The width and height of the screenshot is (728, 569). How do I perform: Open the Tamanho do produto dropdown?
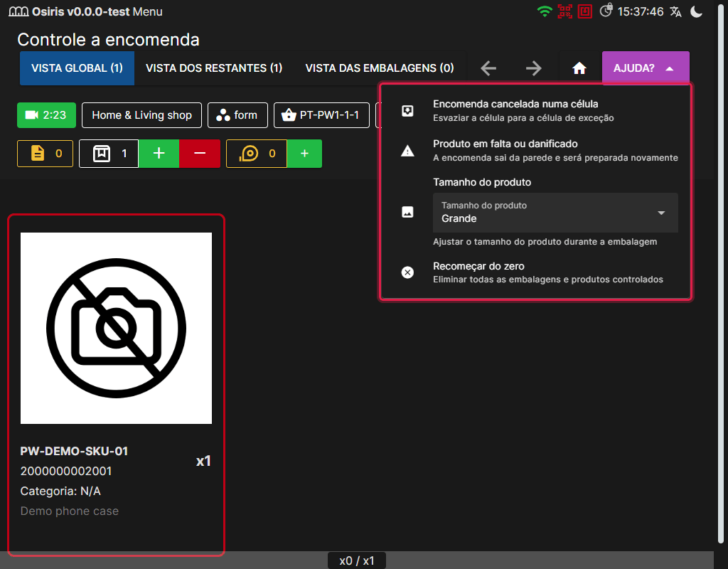pos(555,213)
